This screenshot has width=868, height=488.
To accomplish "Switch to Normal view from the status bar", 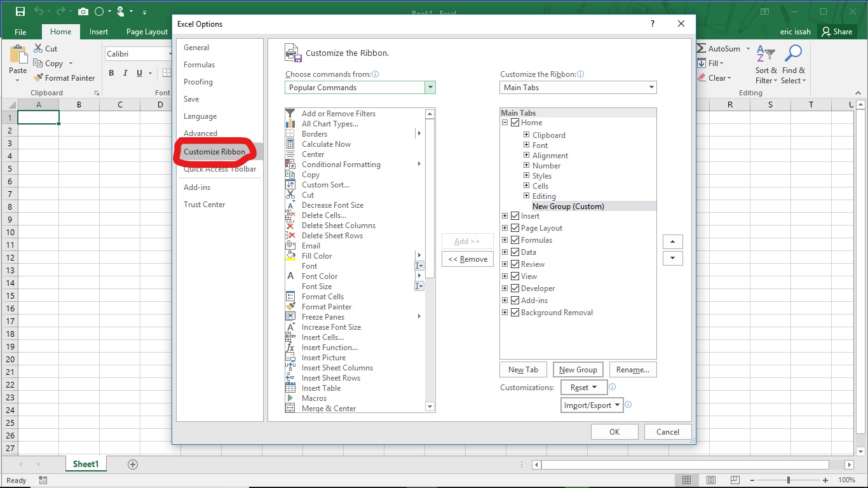I will pyautogui.click(x=686, y=480).
